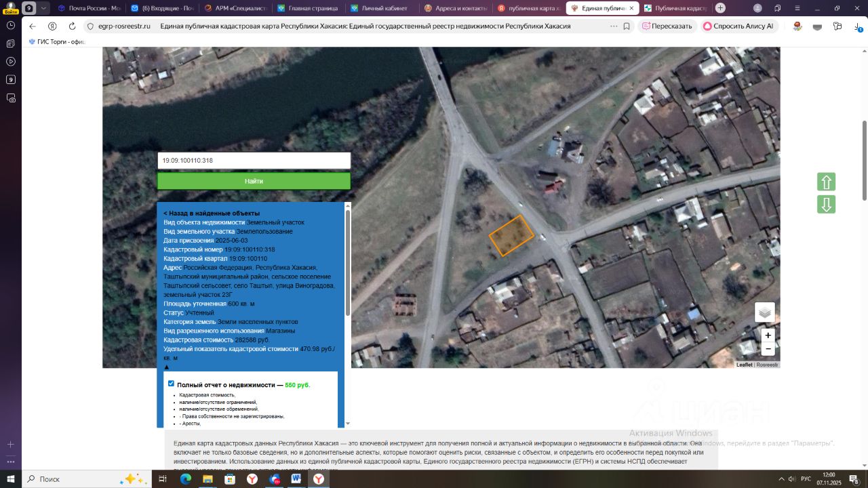This screenshot has width=868, height=488.
Task: Expand the tab groups dropdown arrow
Action: tap(43, 8)
